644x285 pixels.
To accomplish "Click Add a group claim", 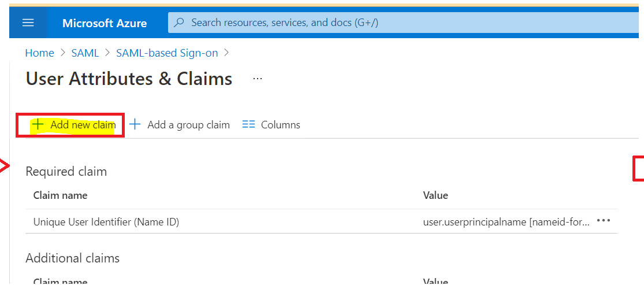I will pyautogui.click(x=180, y=125).
